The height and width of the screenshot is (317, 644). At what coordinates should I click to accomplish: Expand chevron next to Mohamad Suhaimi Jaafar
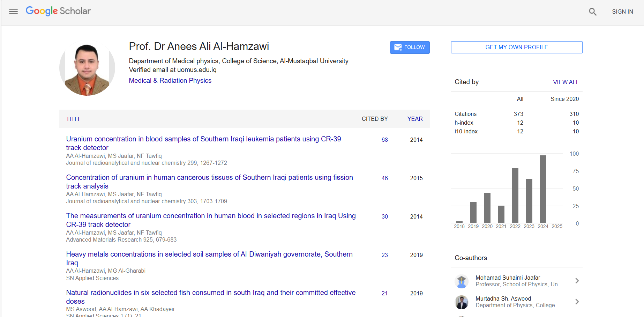click(577, 281)
